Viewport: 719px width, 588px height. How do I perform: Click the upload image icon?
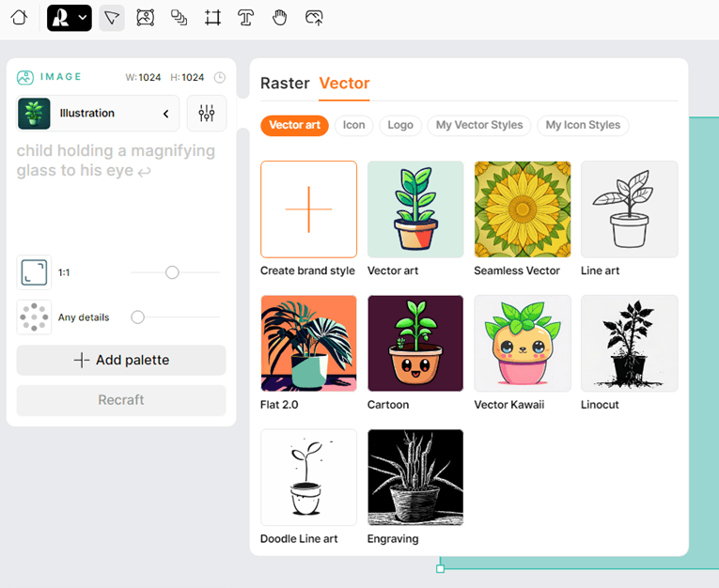tap(314, 18)
